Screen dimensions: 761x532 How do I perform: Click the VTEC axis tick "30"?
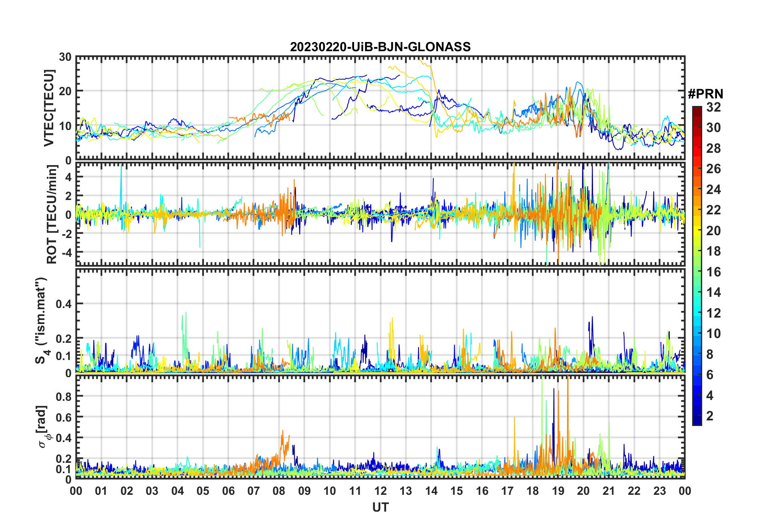pyautogui.click(x=65, y=57)
